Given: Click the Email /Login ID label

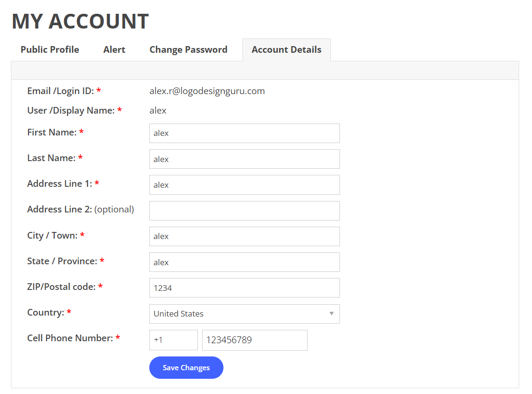Looking at the screenshot, I should [60, 91].
